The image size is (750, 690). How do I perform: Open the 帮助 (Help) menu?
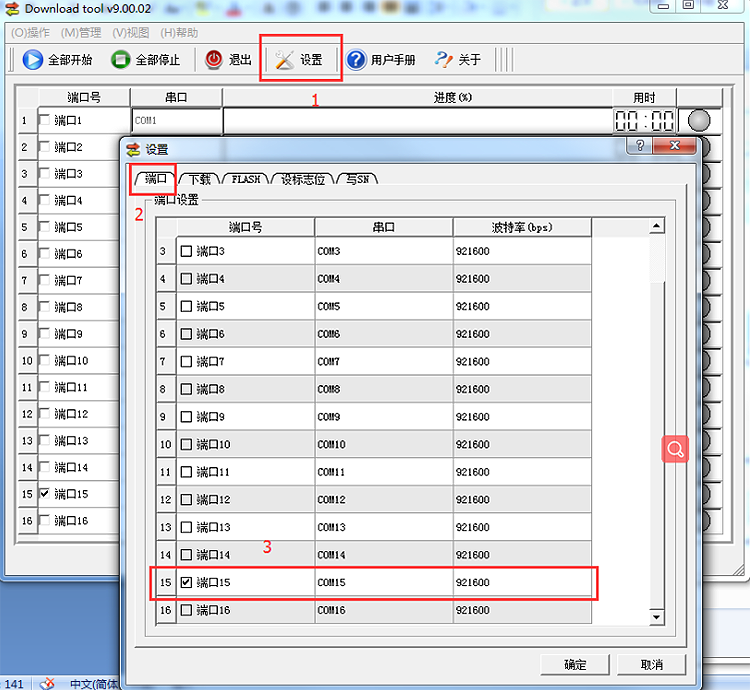click(x=179, y=33)
